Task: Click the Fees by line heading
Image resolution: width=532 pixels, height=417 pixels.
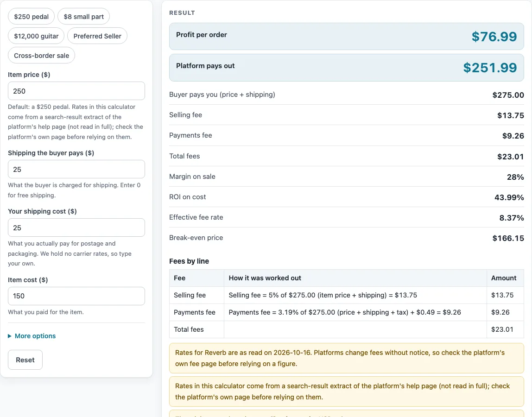Action: pos(189,261)
